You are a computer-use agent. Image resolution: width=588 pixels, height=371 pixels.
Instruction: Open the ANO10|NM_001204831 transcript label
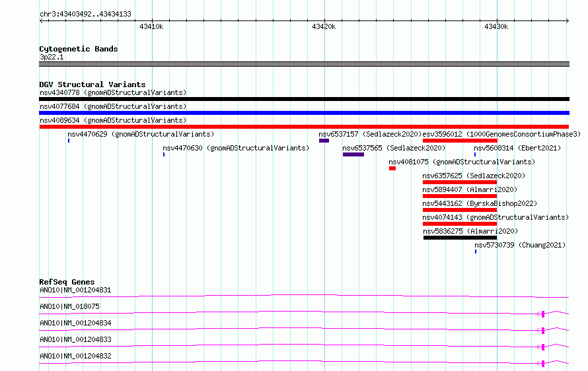[x=75, y=290]
